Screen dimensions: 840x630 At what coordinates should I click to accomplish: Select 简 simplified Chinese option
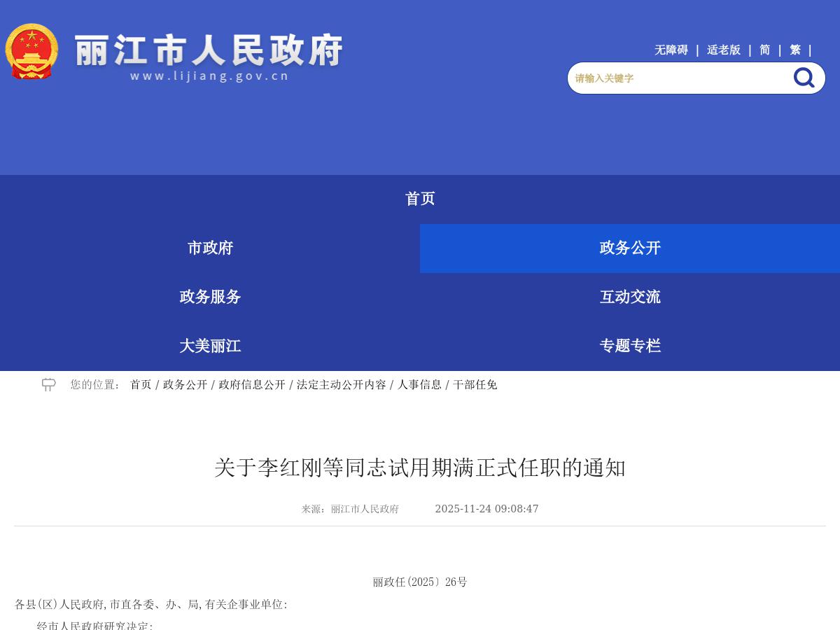[x=764, y=50]
